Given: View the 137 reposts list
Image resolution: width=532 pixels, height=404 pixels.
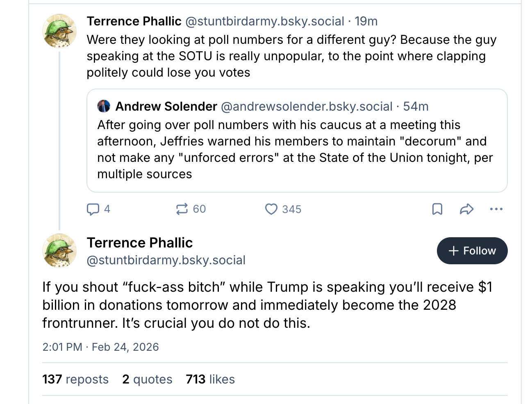Looking at the screenshot, I should (75, 379).
